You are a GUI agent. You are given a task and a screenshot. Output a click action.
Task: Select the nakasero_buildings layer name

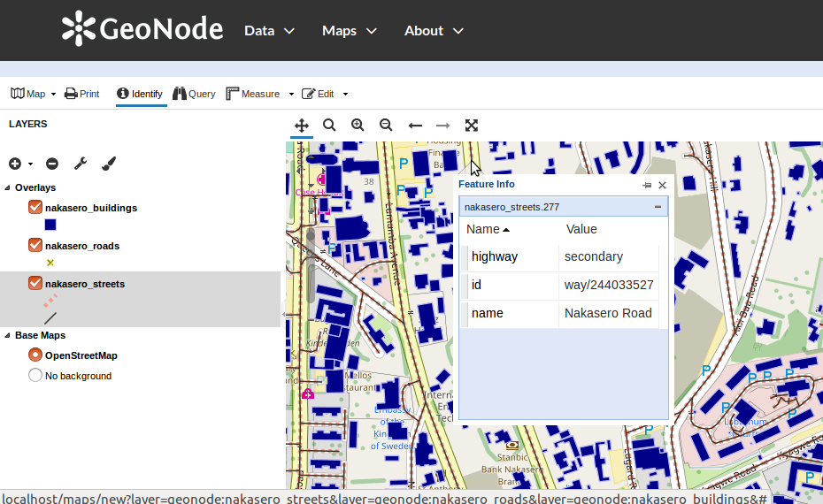(x=91, y=208)
